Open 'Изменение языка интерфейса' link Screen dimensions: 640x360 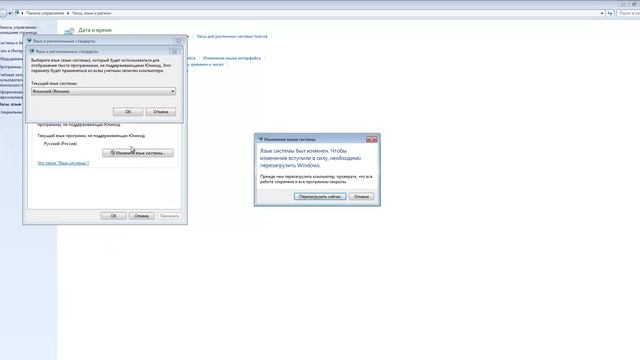point(231,58)
